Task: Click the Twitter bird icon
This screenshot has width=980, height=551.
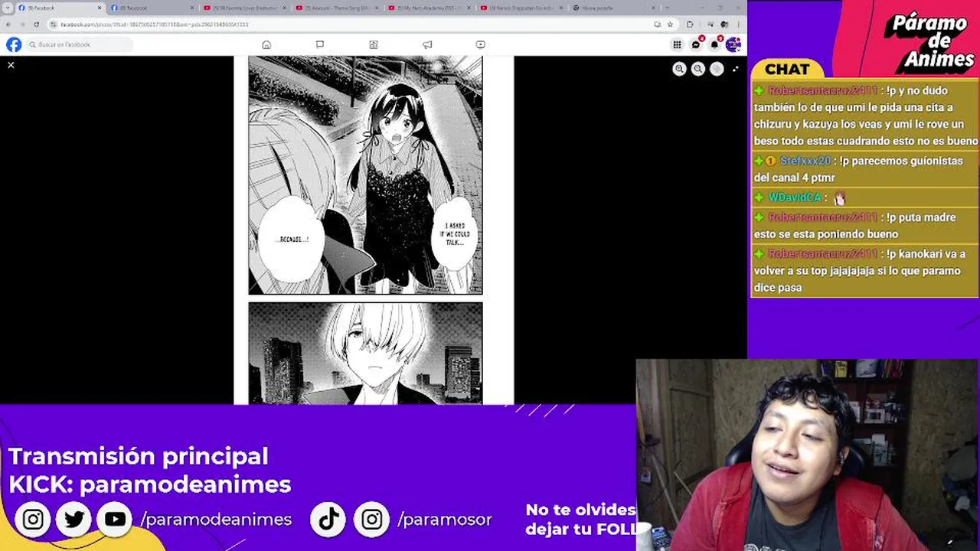Action: pos(74,520)
